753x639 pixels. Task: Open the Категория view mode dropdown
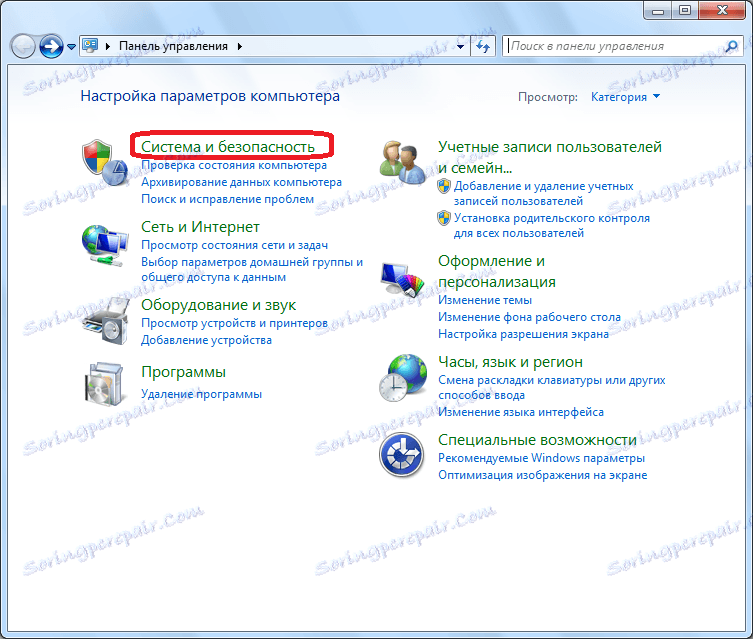[625, 97]
